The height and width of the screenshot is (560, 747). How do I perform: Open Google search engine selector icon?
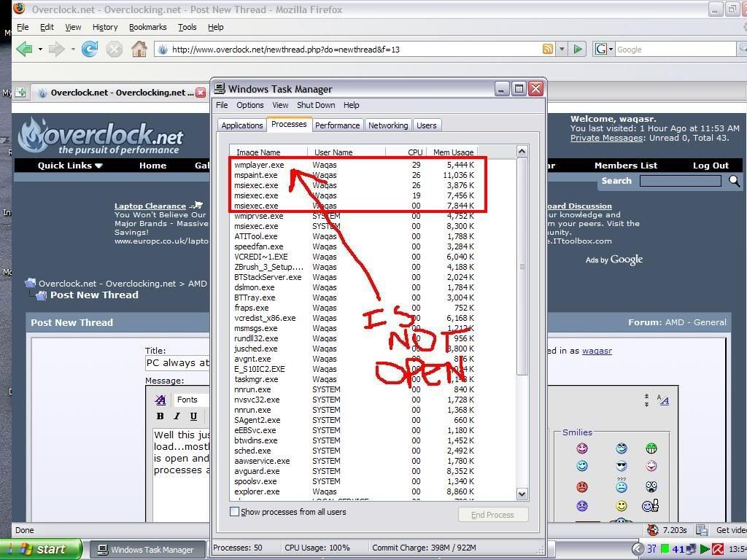click(603, 49)
